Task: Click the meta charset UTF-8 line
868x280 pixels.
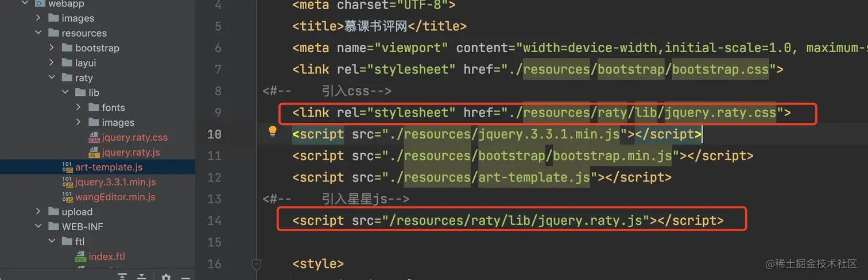Action: pos(374,5)
